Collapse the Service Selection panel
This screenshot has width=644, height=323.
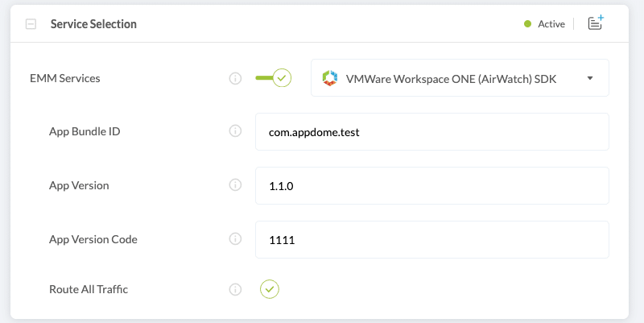pos(31,24)
